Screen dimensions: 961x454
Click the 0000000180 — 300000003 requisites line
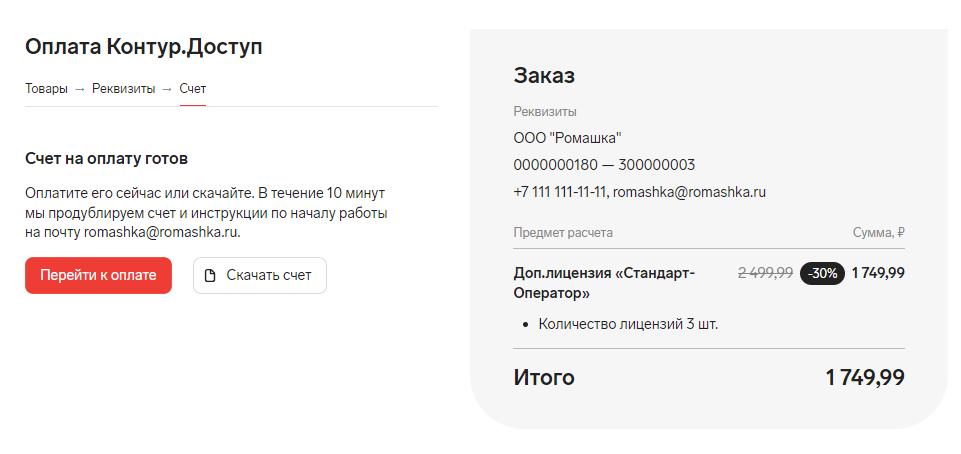(x=604, y=165)
